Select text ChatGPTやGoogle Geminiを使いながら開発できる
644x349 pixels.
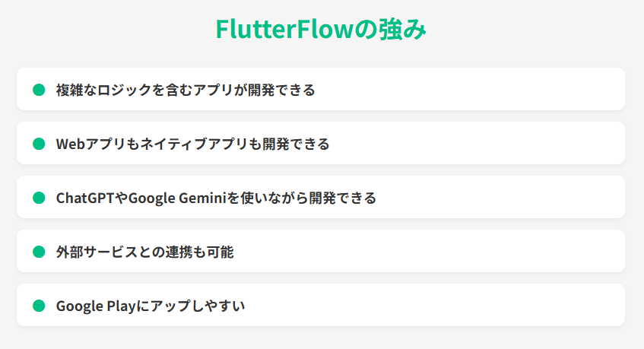click(216, 198)
